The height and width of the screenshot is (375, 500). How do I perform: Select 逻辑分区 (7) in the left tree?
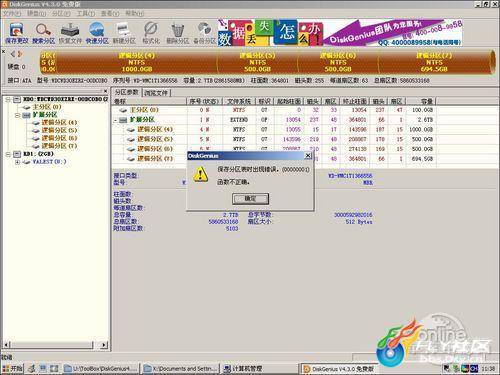tap(59, 146)
